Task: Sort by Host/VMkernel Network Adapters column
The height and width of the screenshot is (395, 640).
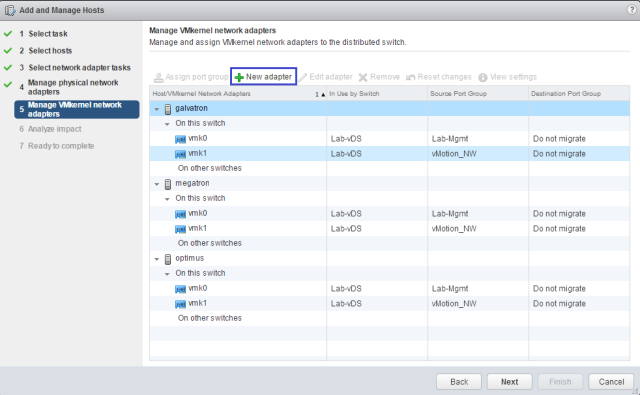Action: point(238,93)
